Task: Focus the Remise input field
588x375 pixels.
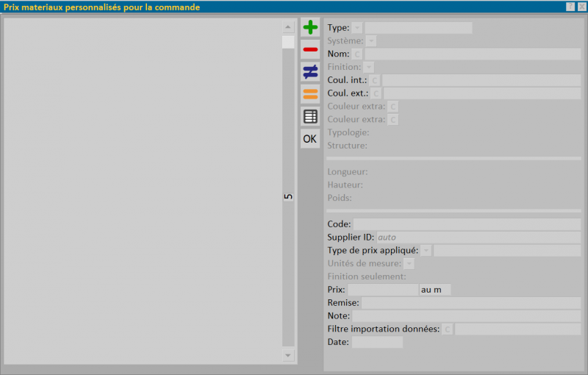Action: pyautogui.click(x=471, y=303)
